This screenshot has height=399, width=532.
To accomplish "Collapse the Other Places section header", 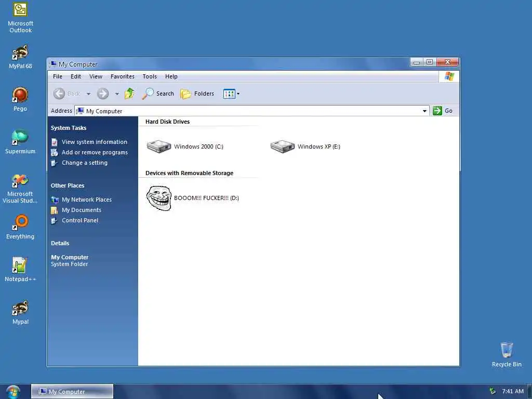I will 68,185.
